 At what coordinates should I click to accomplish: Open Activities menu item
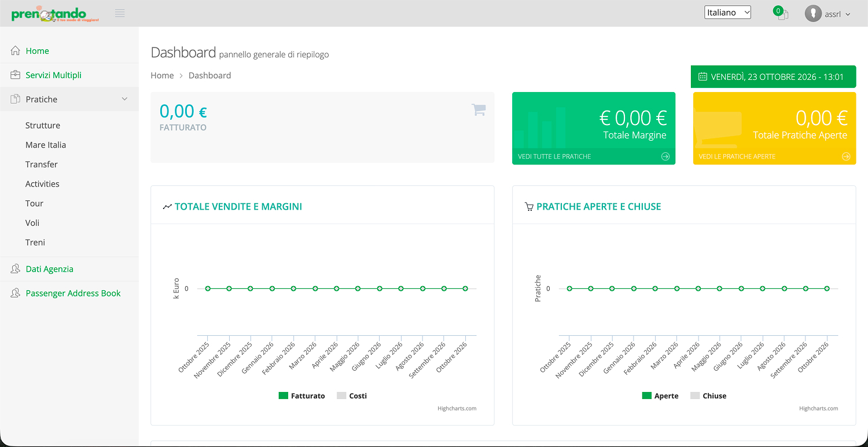click(42, 184)
